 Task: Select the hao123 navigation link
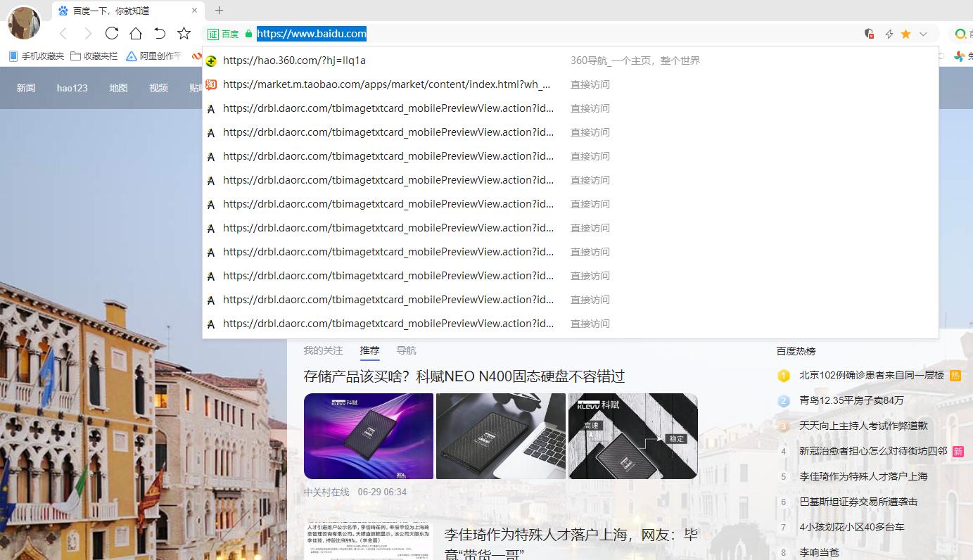pyautogui.click(x=72, y=88)
